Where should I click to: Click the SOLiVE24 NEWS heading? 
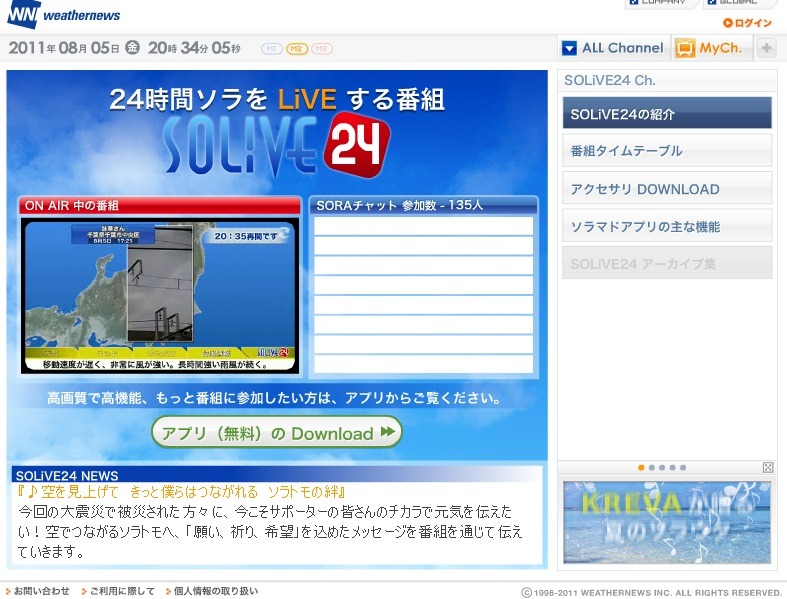point(67,475)
